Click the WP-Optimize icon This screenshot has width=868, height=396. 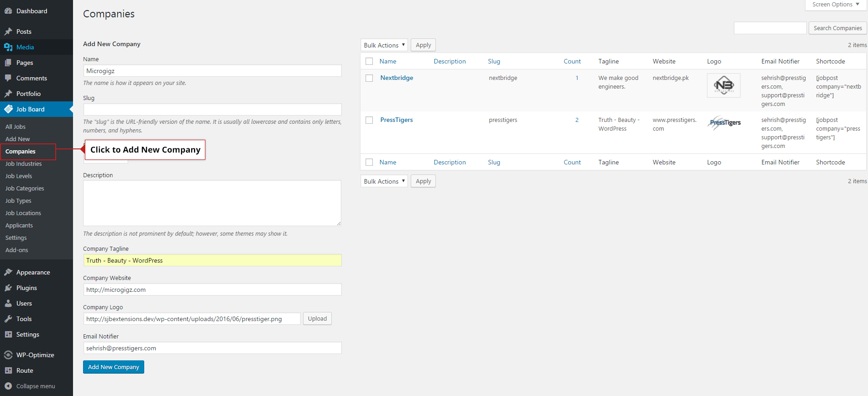tap(8, 355)
